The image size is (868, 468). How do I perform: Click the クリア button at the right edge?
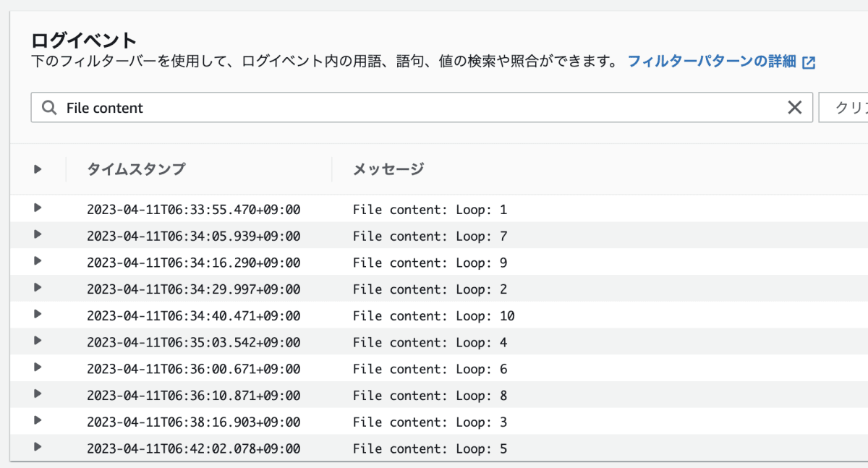(x=846, y=108)
